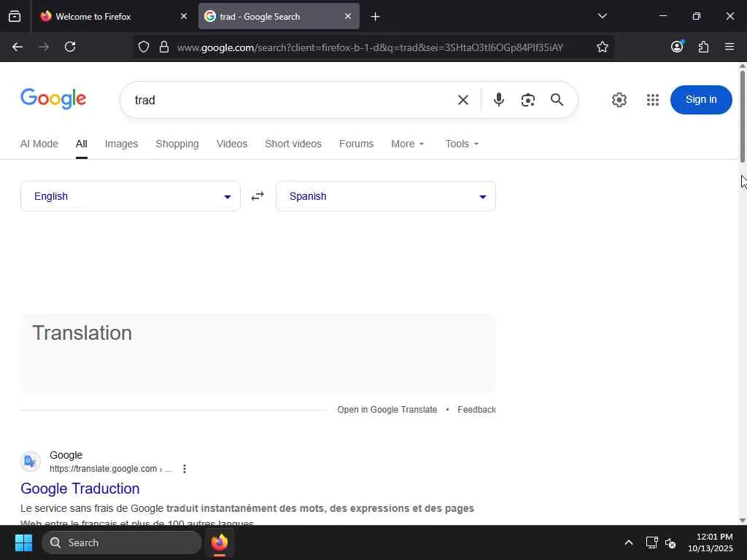Select the All results tab
The width and height of the screenshot is (747, 560).
click(x=82, y=144)
